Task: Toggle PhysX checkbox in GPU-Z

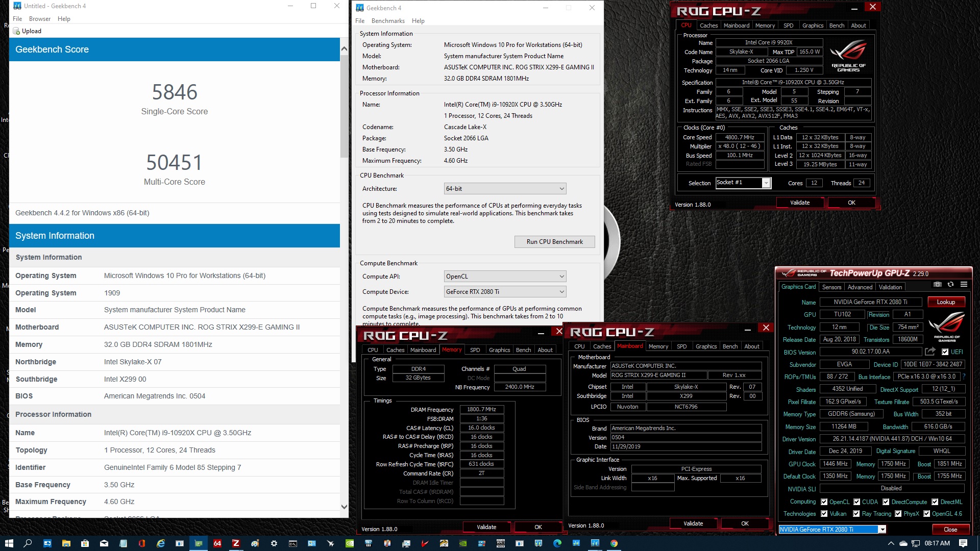Action: tap(898, 514)
